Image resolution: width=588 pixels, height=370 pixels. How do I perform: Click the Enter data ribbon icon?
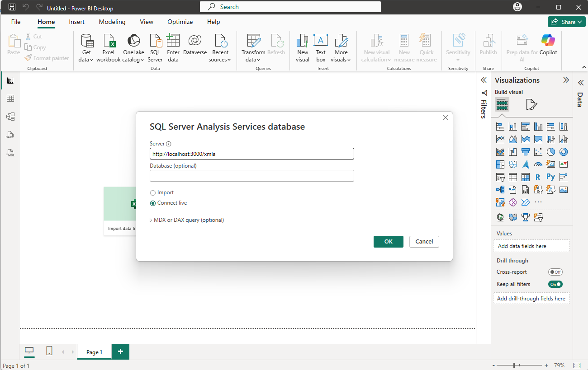(173, 48)
